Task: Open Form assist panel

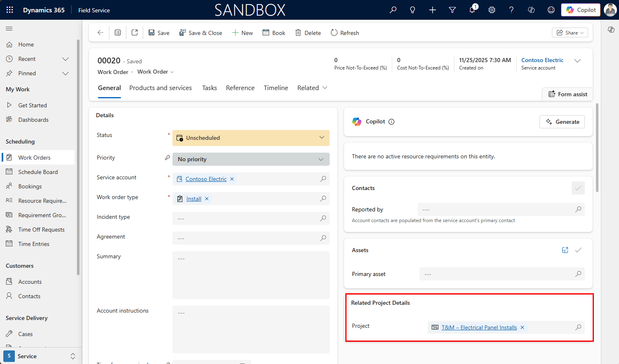Action: [568, 94]
